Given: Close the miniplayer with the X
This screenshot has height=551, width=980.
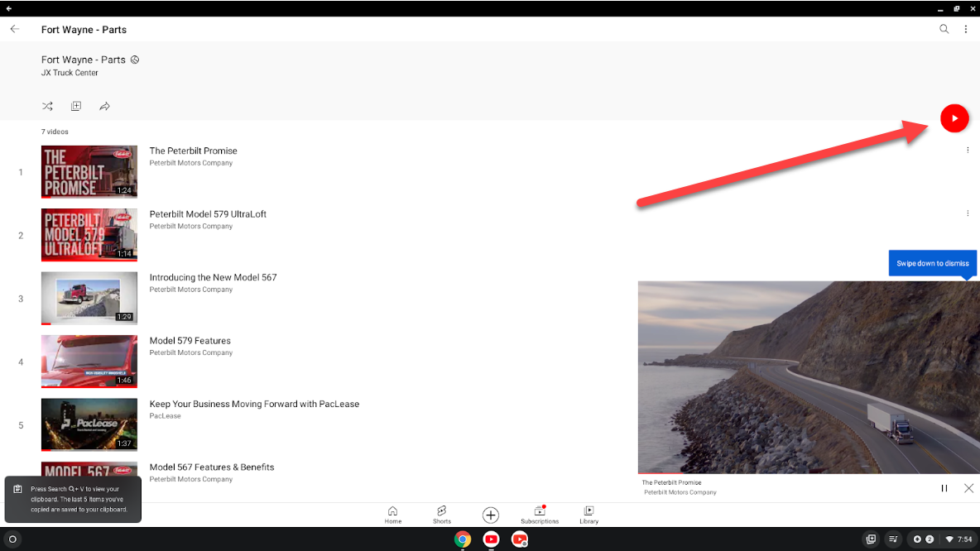Looking at the screenshot, I should [968, 488].
